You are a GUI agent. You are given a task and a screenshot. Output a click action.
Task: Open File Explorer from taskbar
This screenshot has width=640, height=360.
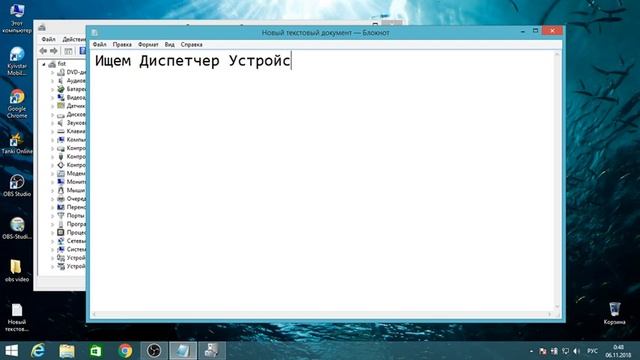tap(67, 351)
